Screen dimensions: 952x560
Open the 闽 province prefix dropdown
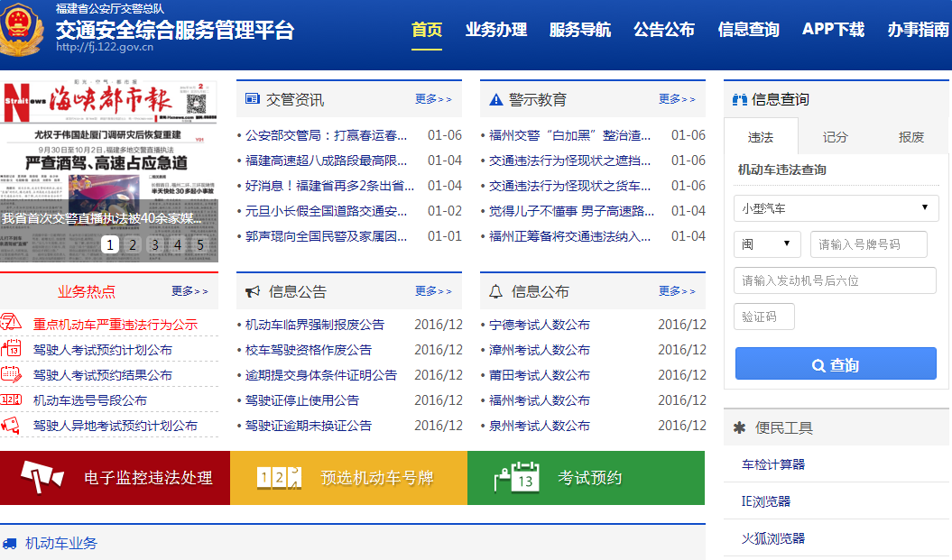pos(767,243)
